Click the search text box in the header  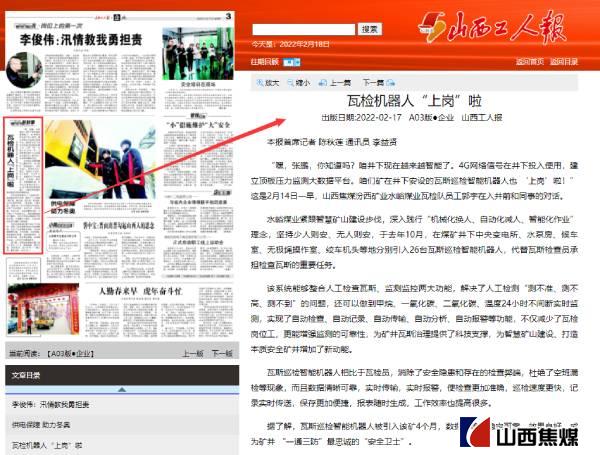pos(304,29)
